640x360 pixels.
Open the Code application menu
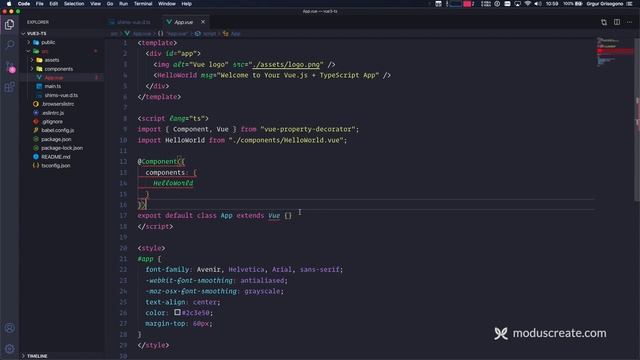[24, 4]
